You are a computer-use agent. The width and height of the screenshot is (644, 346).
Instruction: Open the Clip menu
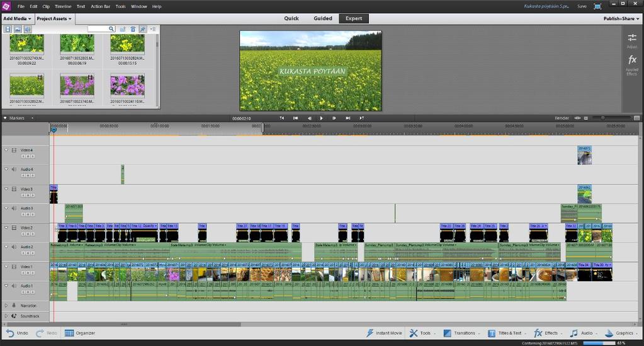coord(46,6)
